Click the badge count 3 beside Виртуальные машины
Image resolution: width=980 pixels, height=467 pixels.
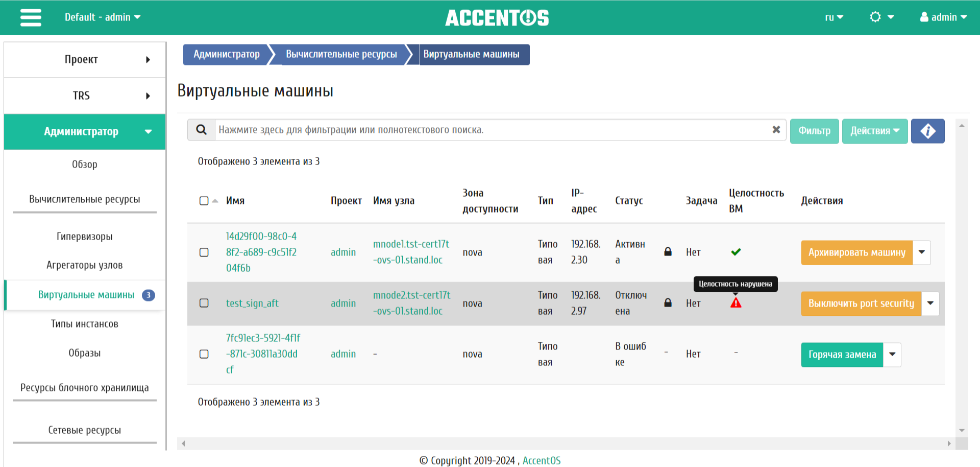[x=149, y=295]
